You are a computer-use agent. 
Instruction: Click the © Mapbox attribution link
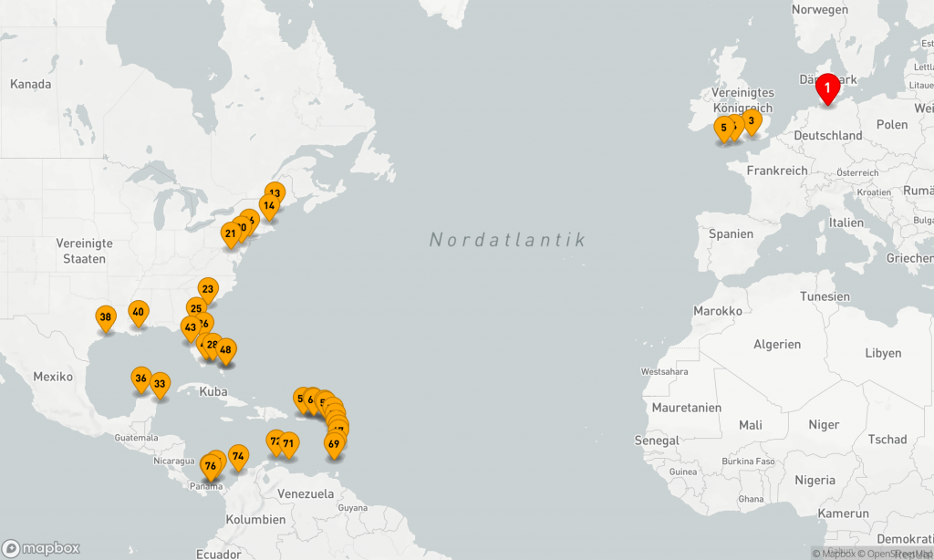834,554
